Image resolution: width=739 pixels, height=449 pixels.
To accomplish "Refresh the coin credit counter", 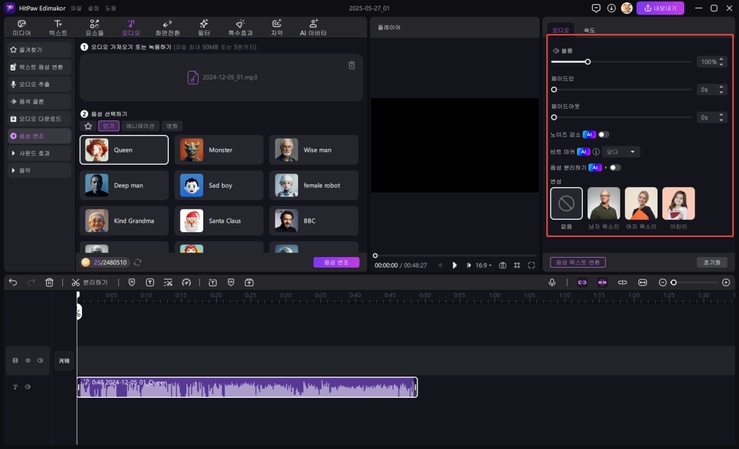I will [x=137, y=262].
